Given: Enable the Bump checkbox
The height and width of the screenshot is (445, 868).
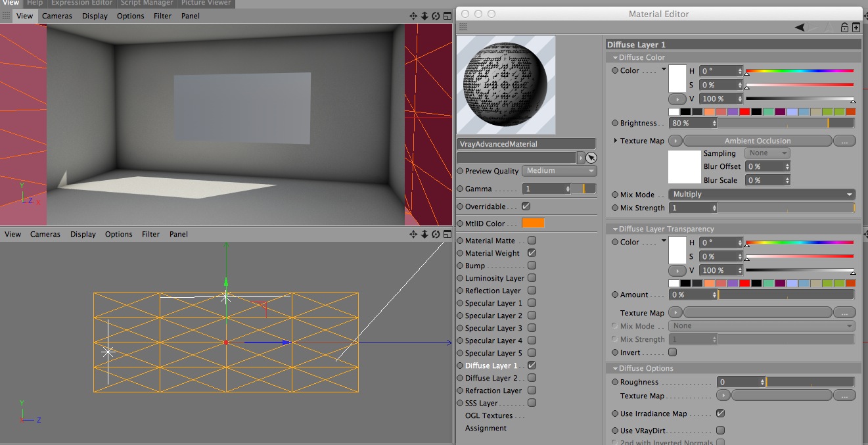Looking at the screenshot, I should pyautogui.click(x=532, y=266).
